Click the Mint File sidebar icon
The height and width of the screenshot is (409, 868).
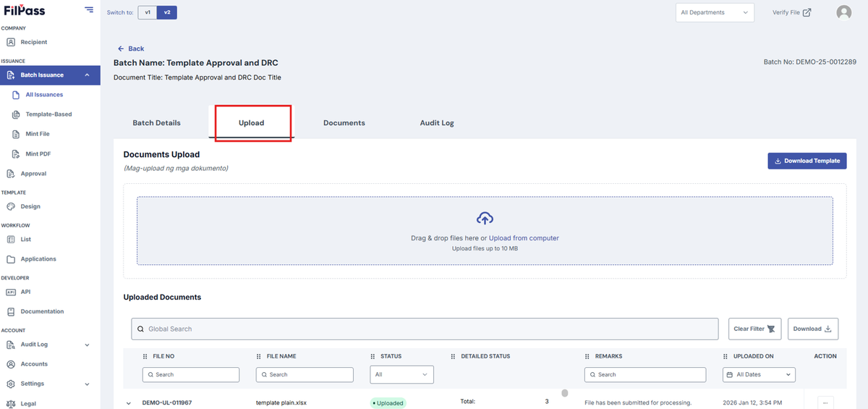[16, 134]
